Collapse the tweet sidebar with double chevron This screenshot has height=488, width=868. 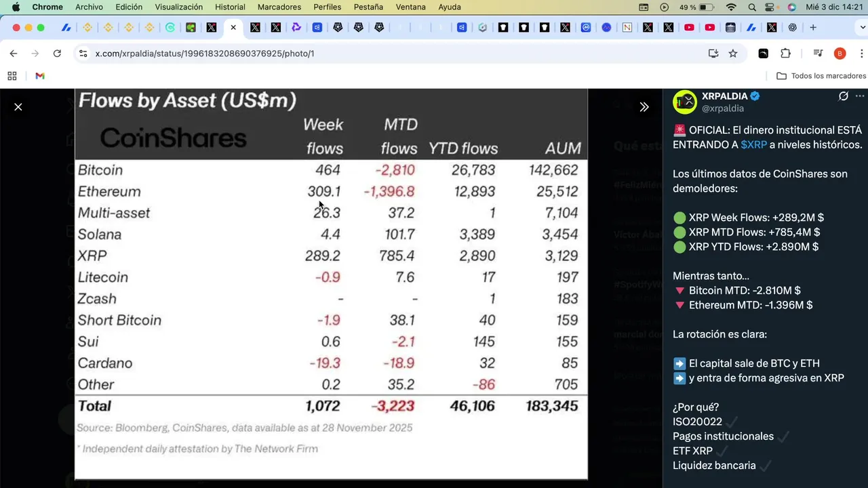(644, 107)
